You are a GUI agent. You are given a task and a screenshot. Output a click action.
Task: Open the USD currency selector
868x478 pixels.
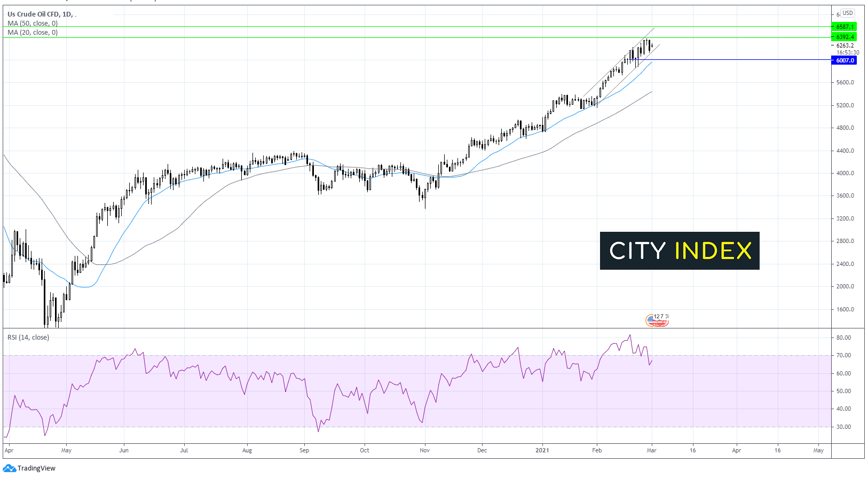[847, 13]
